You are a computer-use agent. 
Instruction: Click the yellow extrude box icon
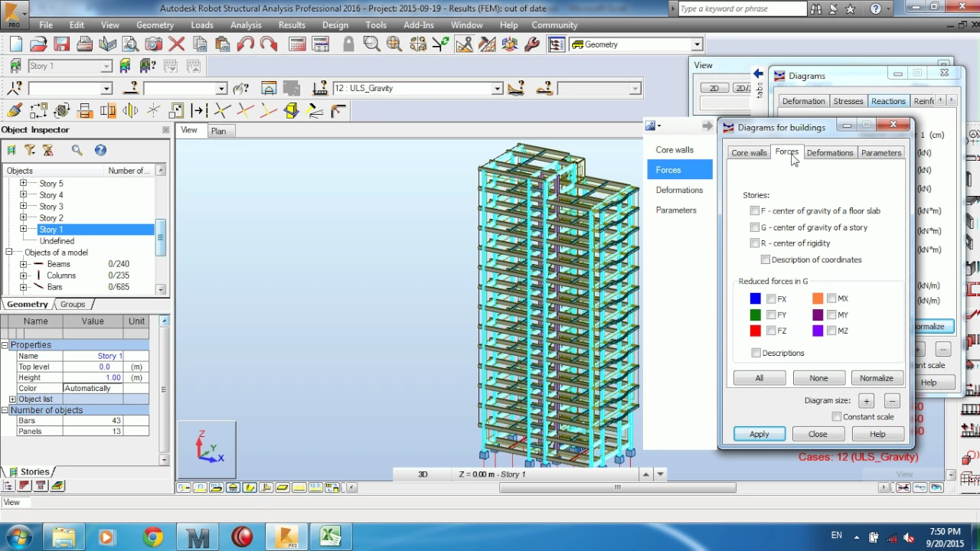pyautogui.click(x=291, y=111)
